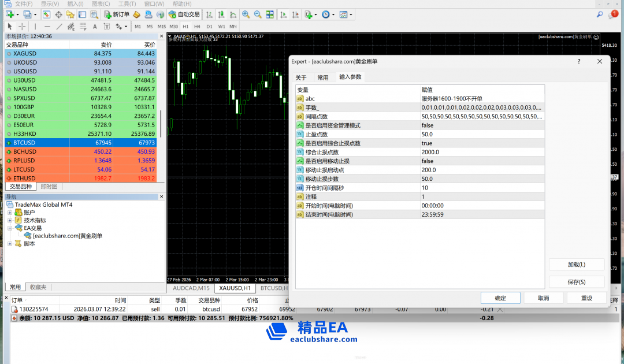The width and height of the screenshot is (624, 364).
Task: Draw a horizontal line with the line tool
Action: pos(47,26)
